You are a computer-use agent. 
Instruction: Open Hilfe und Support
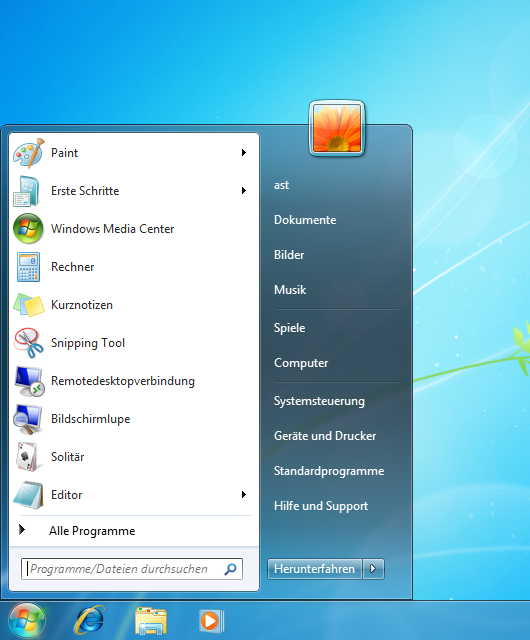click(321, 506)
